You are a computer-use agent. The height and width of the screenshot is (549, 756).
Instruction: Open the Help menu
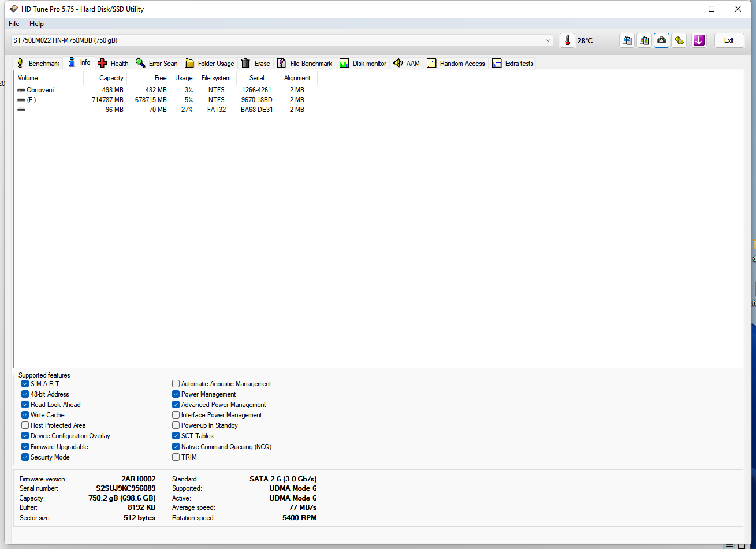[x=36, y=24]
